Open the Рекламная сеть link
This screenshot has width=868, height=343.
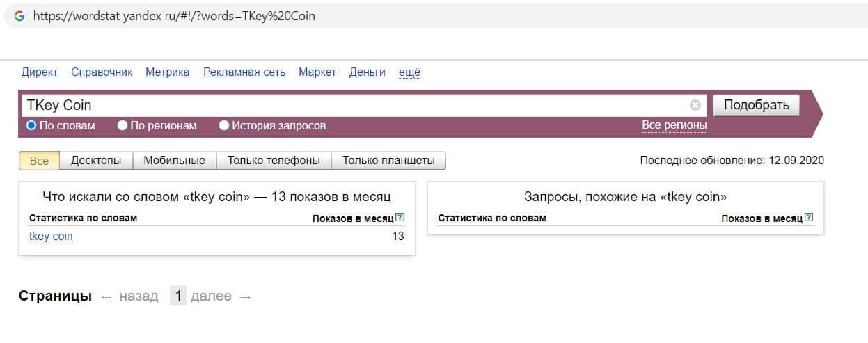pyautogui.click(x=244, y=72)
